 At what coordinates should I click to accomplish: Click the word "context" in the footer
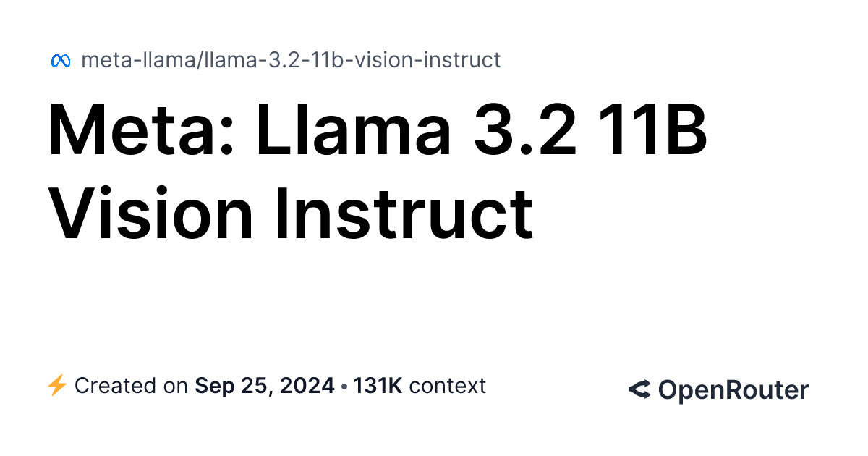point(447,386)
